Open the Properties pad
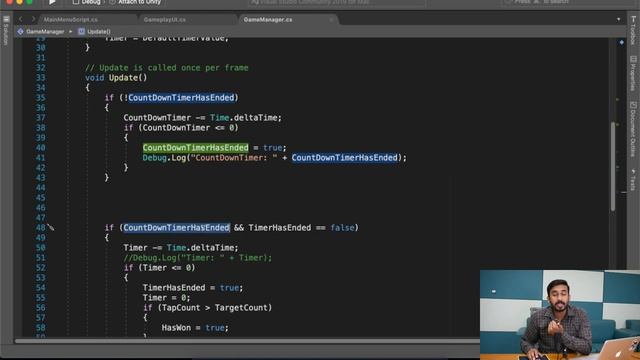 click(x=633, y=73)
